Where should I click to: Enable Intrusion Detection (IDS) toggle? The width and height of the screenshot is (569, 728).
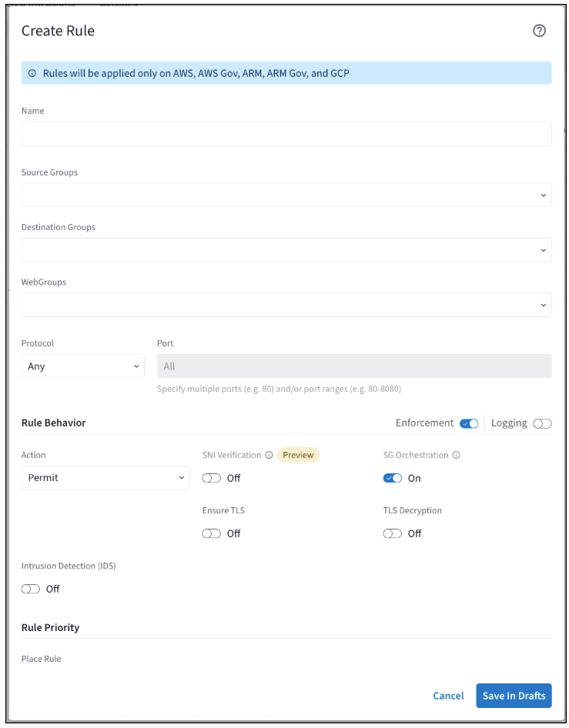point(31,589)
